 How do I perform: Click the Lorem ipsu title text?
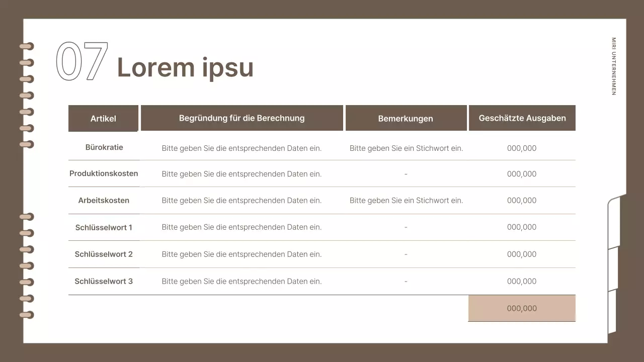click(x=185, y=66)
